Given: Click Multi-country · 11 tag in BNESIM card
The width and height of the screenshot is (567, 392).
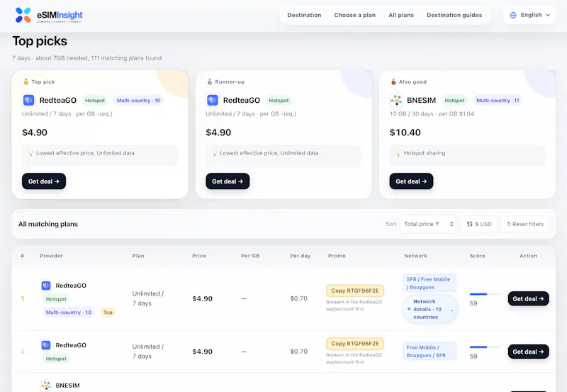Looking at the screenshot, I should 498,101.
